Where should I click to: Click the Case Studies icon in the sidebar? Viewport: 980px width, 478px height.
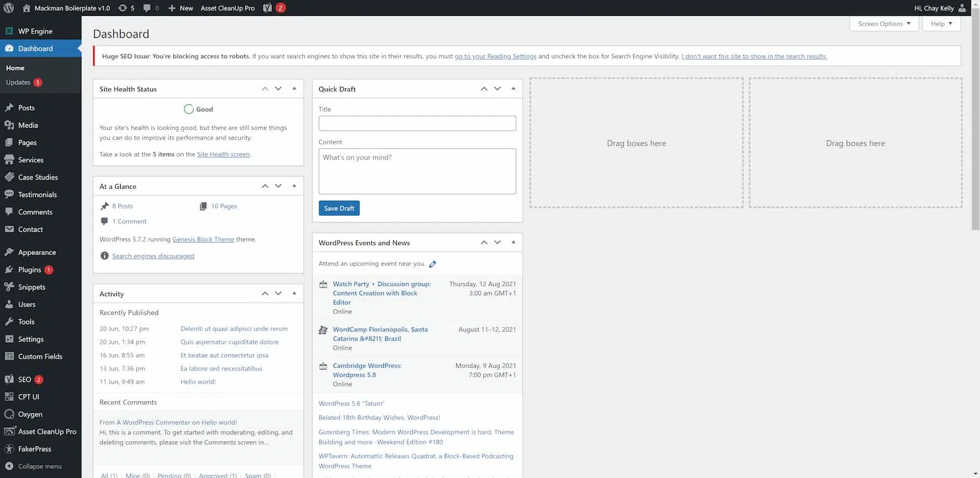click(9, 177)
